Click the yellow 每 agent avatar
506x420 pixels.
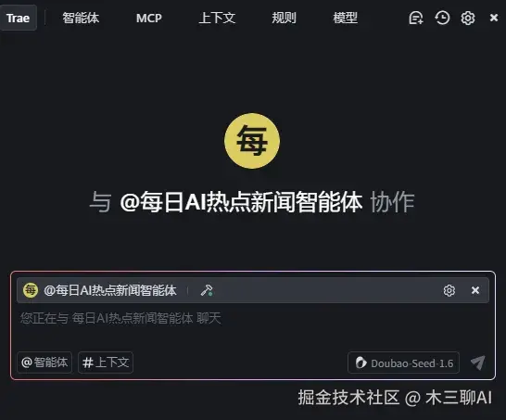252,141
